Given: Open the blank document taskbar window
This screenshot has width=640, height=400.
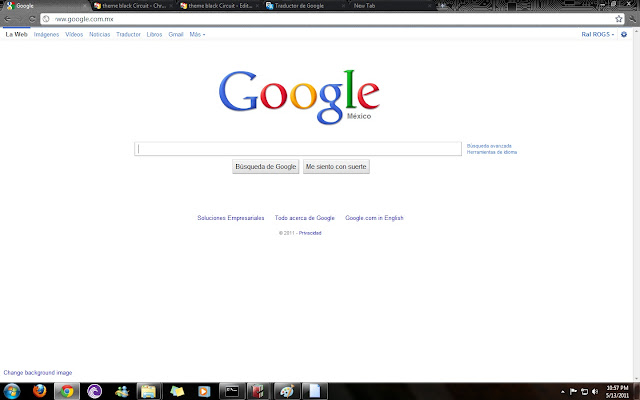Looking at the screenshot, I should [314, 391].
